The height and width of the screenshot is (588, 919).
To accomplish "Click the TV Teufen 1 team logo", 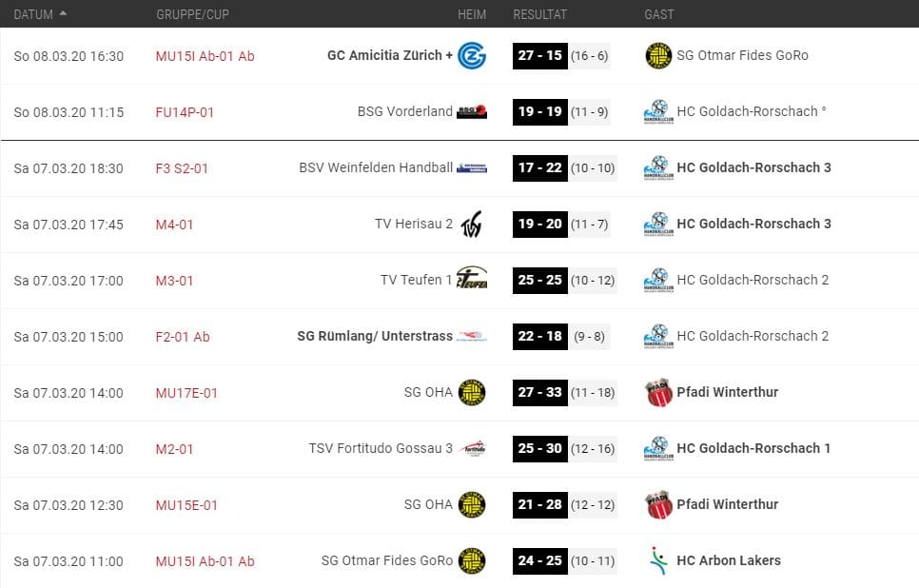I will (x=472, y=280).
